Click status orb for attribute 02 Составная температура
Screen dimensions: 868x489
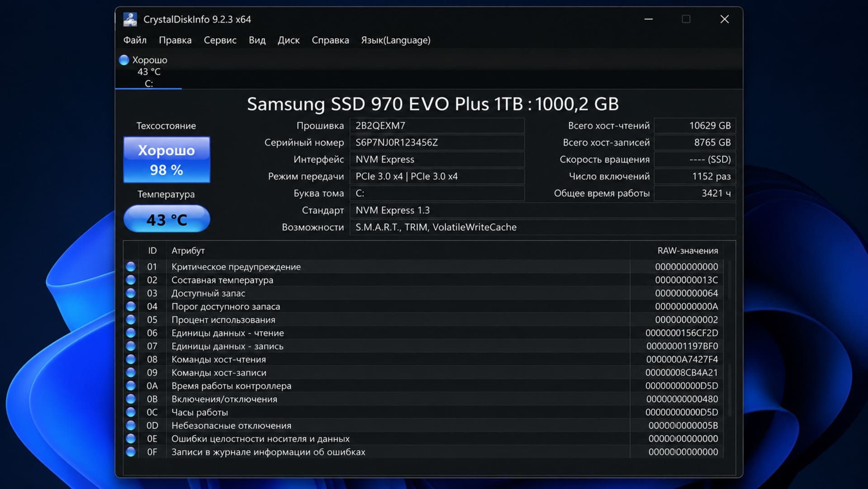(131, 280)
